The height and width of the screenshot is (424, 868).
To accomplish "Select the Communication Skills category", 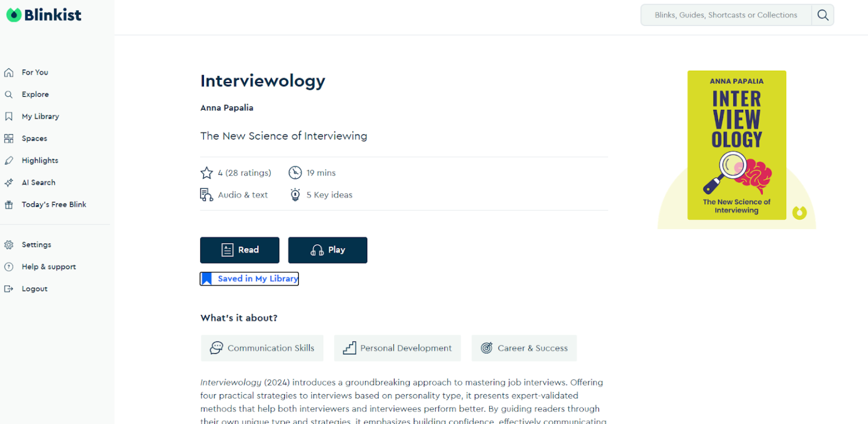I will pyautogui.click(x=262, y=348).
